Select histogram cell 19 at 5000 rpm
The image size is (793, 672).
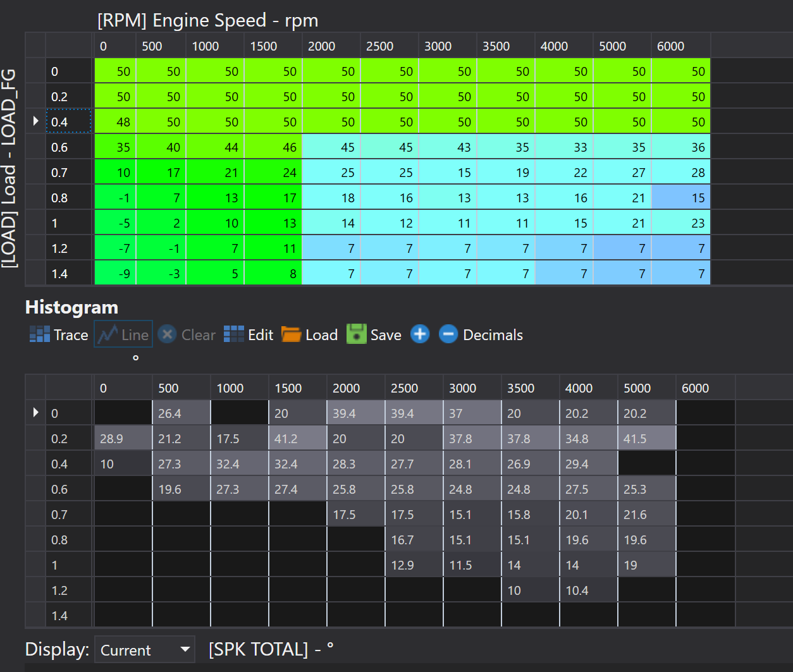pyautogui.click(x=647, y=565)
